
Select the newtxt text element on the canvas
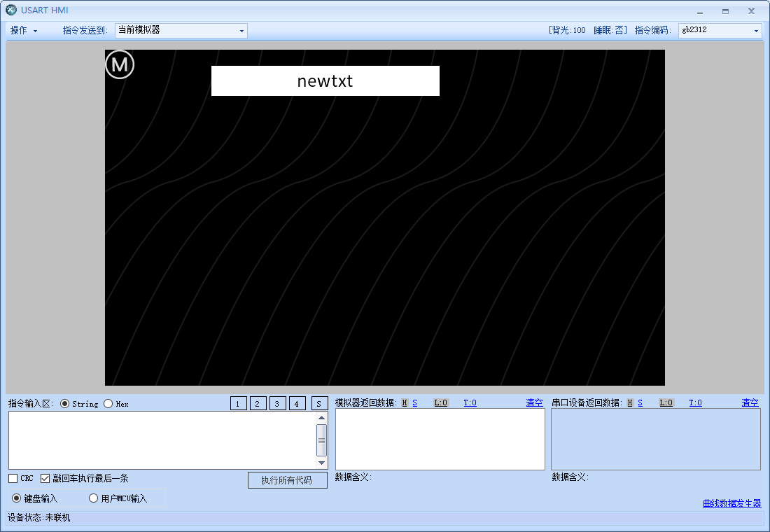(325, 80)
